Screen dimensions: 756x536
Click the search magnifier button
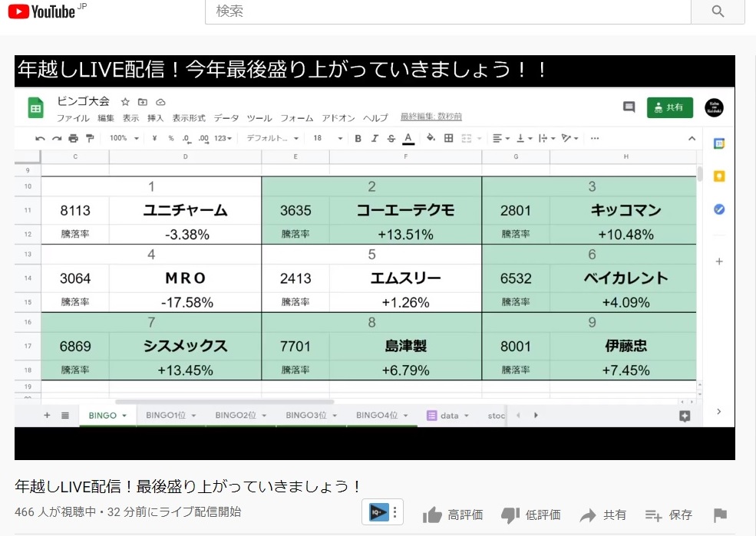718,12
